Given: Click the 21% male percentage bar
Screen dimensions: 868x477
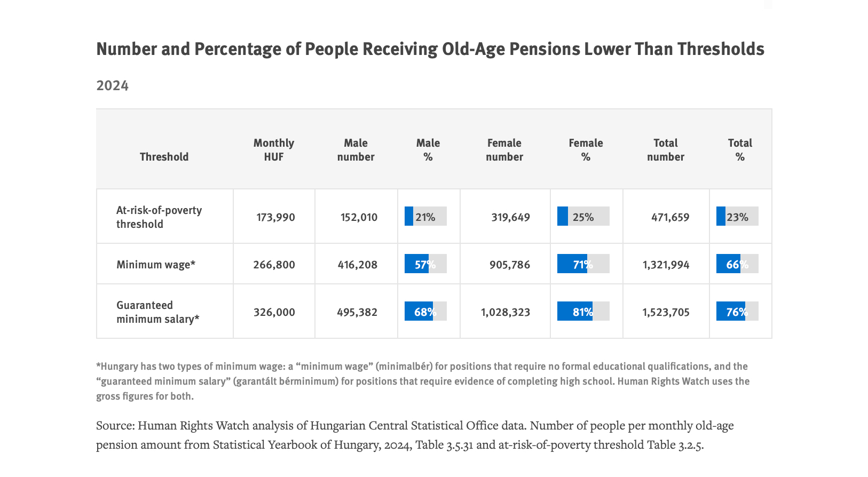Looking at the screenshot, I should [425, 217].
